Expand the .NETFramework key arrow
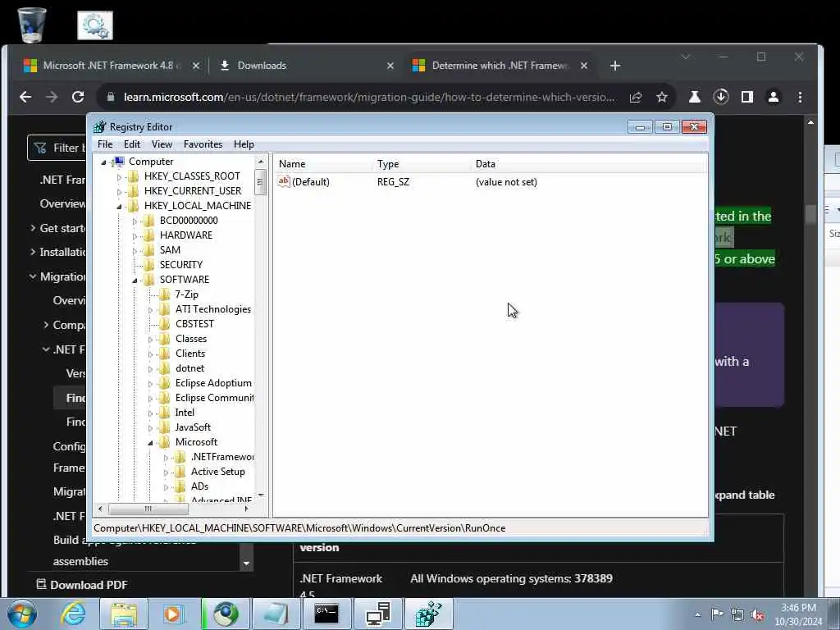Screen dimensions: 840x630 point(166,458)
